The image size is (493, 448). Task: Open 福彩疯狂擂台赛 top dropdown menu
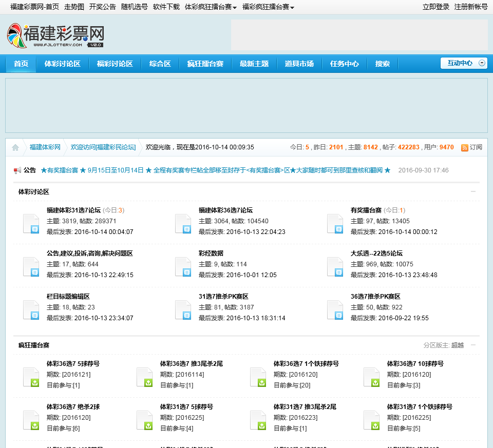click(268, 7)
